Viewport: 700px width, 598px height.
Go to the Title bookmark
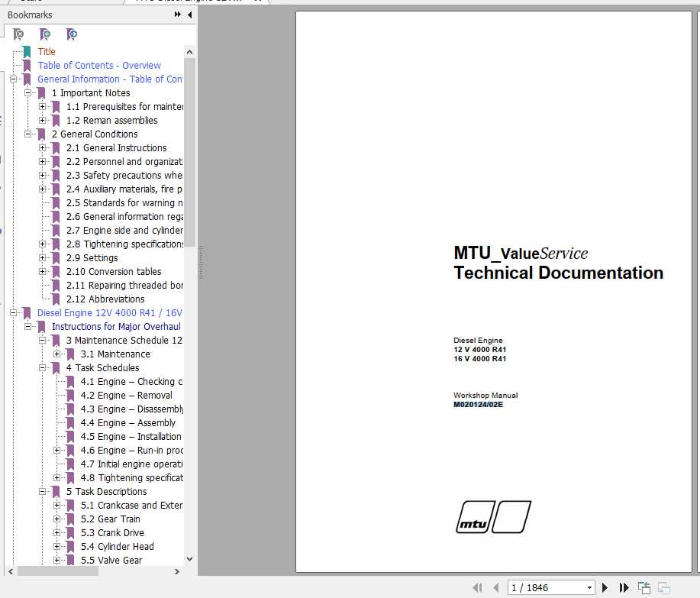(47, 51)
